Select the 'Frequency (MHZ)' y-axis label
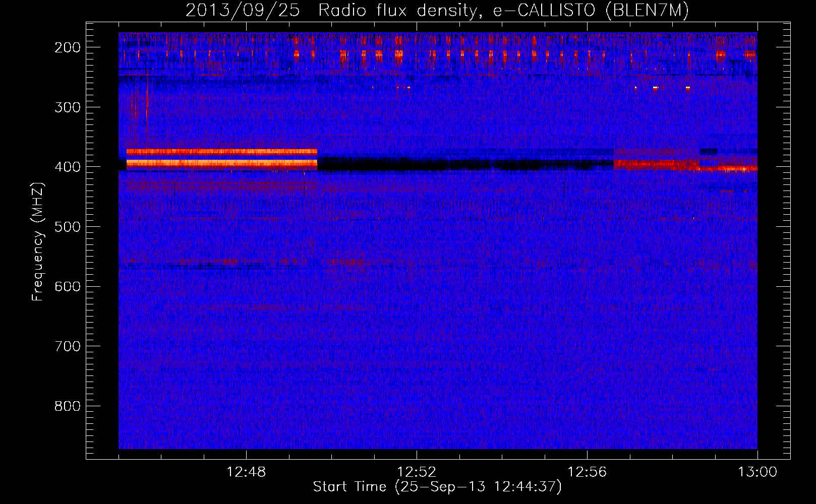The width and height of the screenshot is (816, 504). [38, 242]
